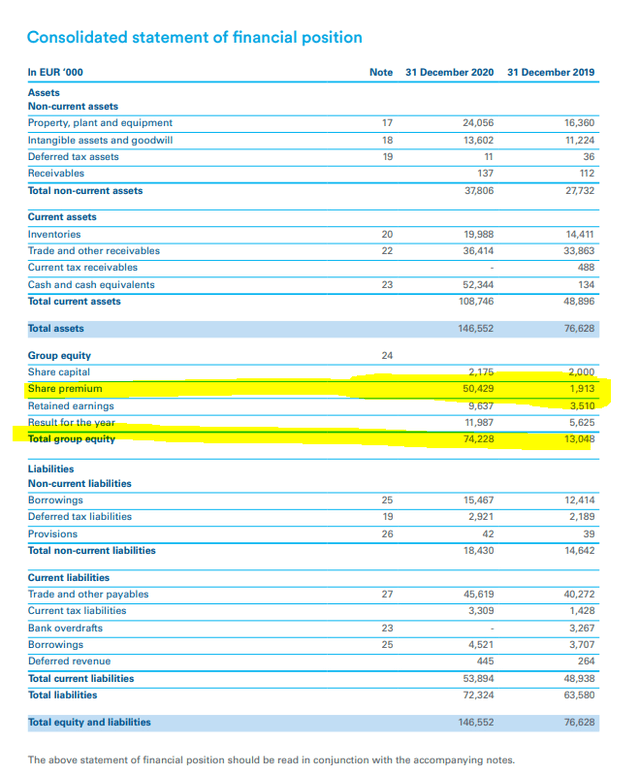
Task: Select the 'Property, plant and equipment' row label
Action: [x=100, y=123]
